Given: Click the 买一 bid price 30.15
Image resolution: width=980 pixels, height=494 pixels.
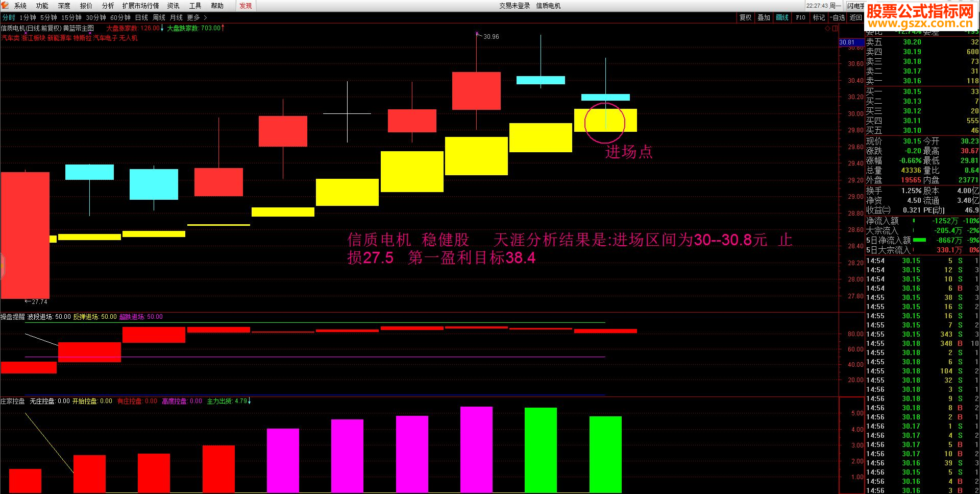Looking at the screenshot, I should coord(912,91).
